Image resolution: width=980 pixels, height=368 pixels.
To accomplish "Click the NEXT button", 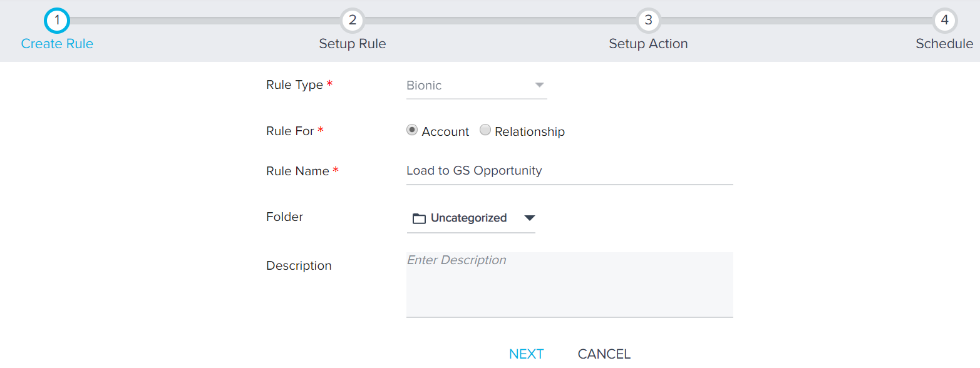I will click(x=527, y=354).
